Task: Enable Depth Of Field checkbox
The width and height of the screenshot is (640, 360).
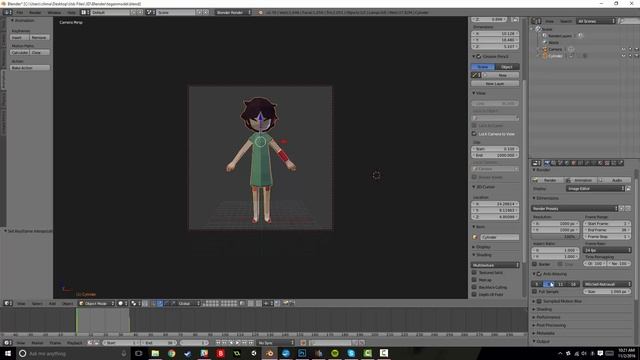Action: (x=474, y=294)
